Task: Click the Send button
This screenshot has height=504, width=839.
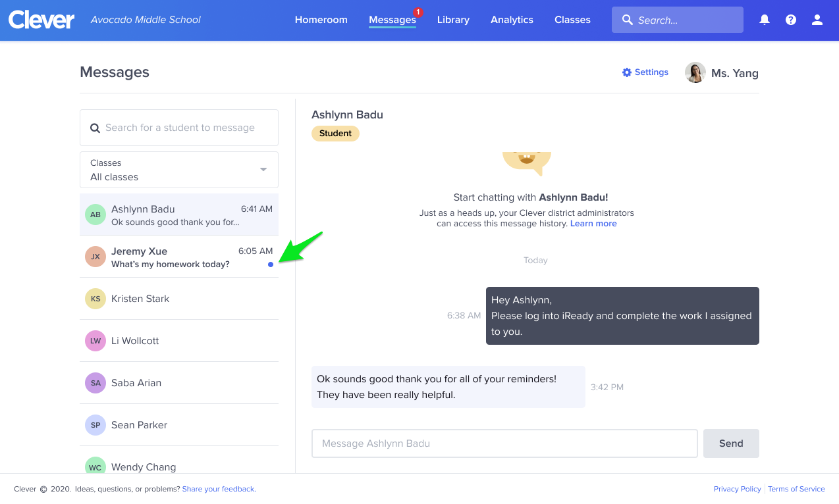Action: 731,443
